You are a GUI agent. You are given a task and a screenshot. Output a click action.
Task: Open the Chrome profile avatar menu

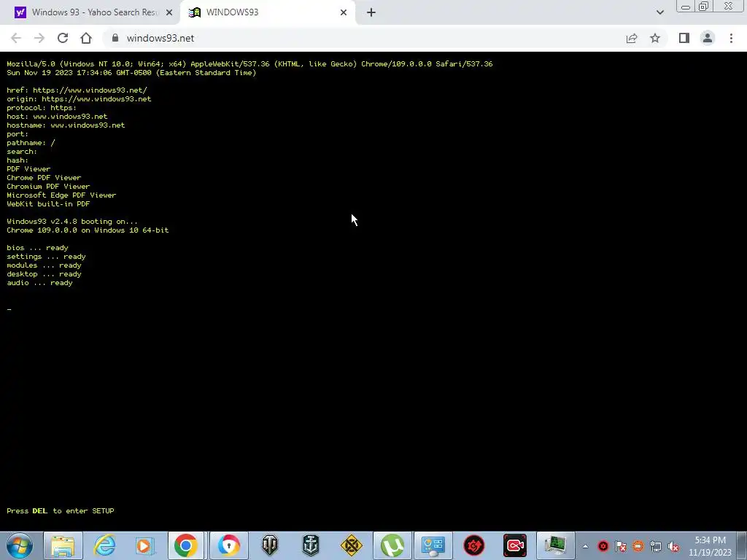tap(708, 38)
